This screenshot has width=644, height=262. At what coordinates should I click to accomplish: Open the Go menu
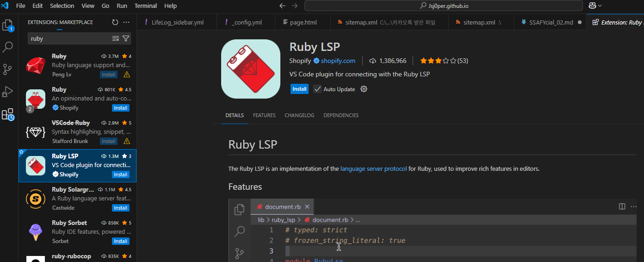[x=105, y=6]
